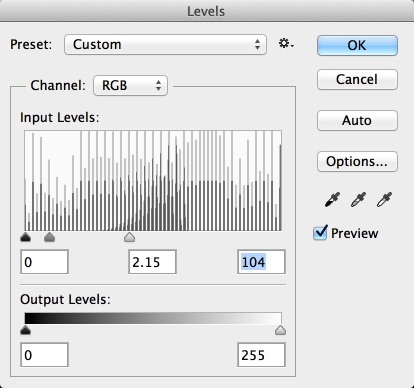414x388 pixels.
Task: Apply Auto levels correction
Action: click(357, 120)
